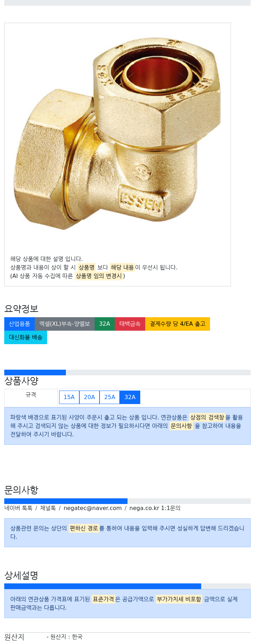255x644 pixels.
Task: Select the 25A size option
Action: tap(109, 397)
